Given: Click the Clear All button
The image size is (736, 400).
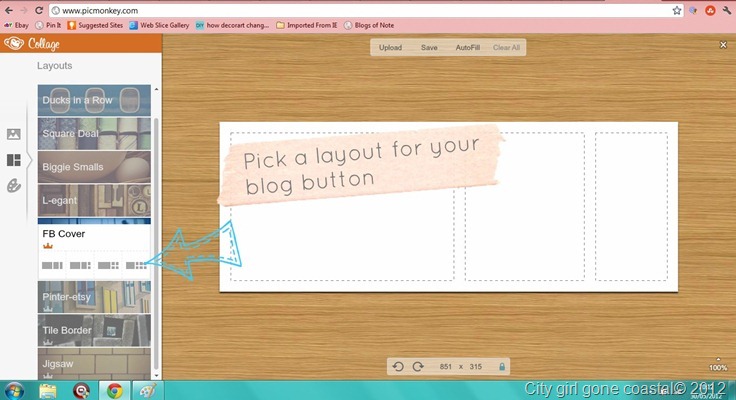Looking at the screenshot, I should pyautogui.click(x=506, y=47).
